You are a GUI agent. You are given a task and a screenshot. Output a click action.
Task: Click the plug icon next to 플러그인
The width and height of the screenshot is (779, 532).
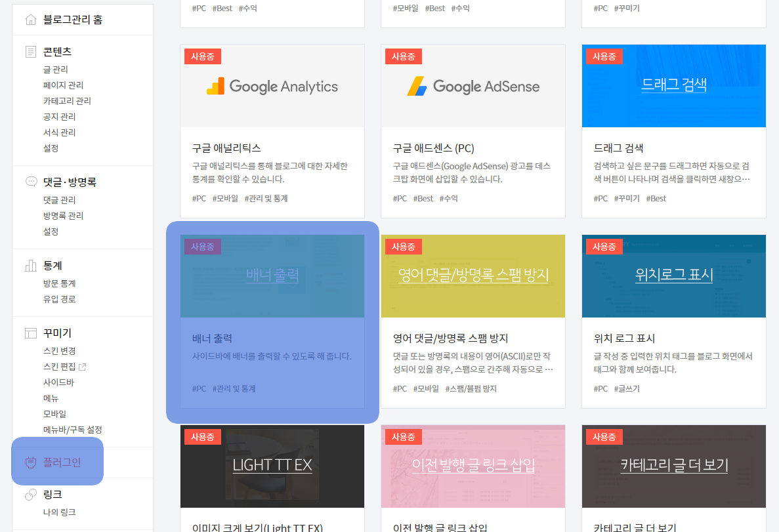31,462
